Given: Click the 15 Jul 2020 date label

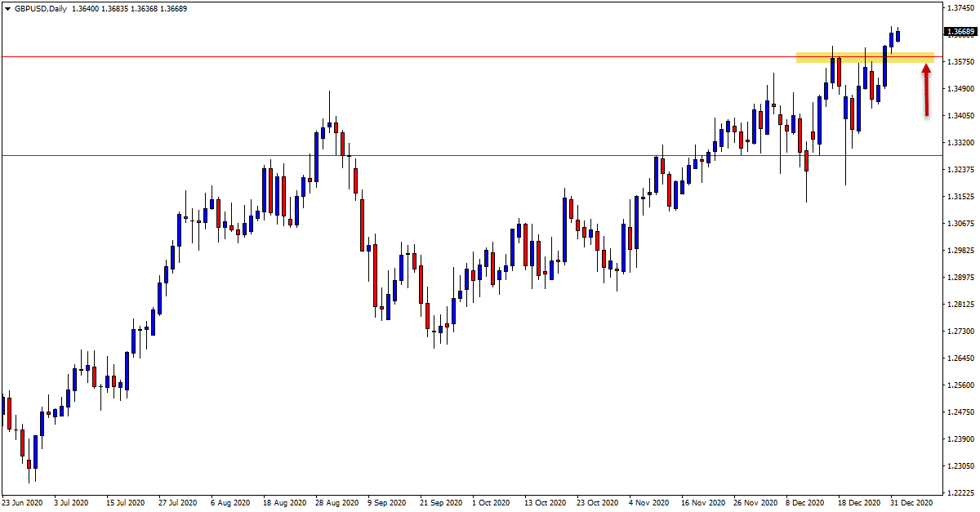Looking at the screenshot, I should pyautogui.click(x=126, y=503).
